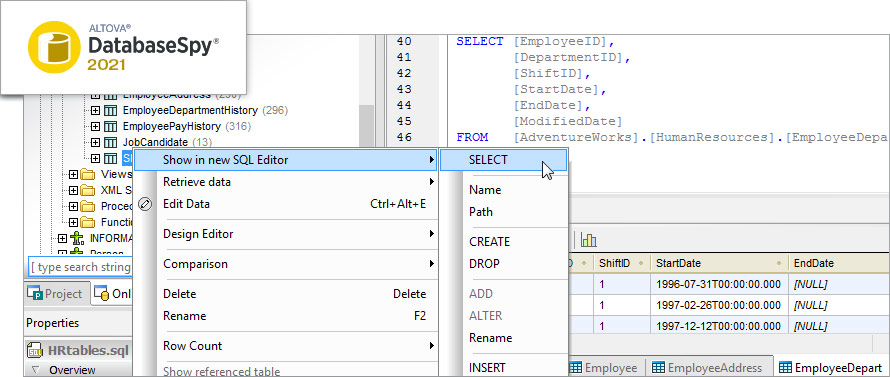
Task: Expand the XML S folder node
Action: [x=73, y=190]
